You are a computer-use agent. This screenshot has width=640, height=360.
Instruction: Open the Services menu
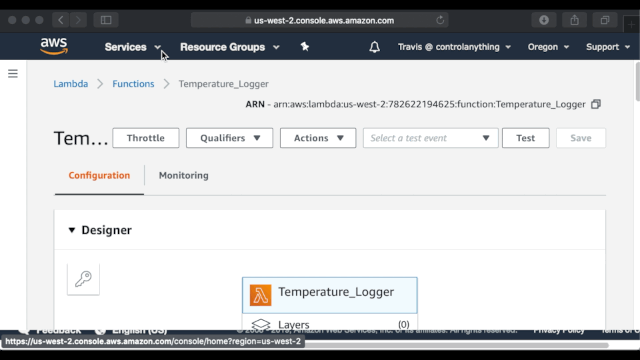pyautogui.click(x=133, y=47)
